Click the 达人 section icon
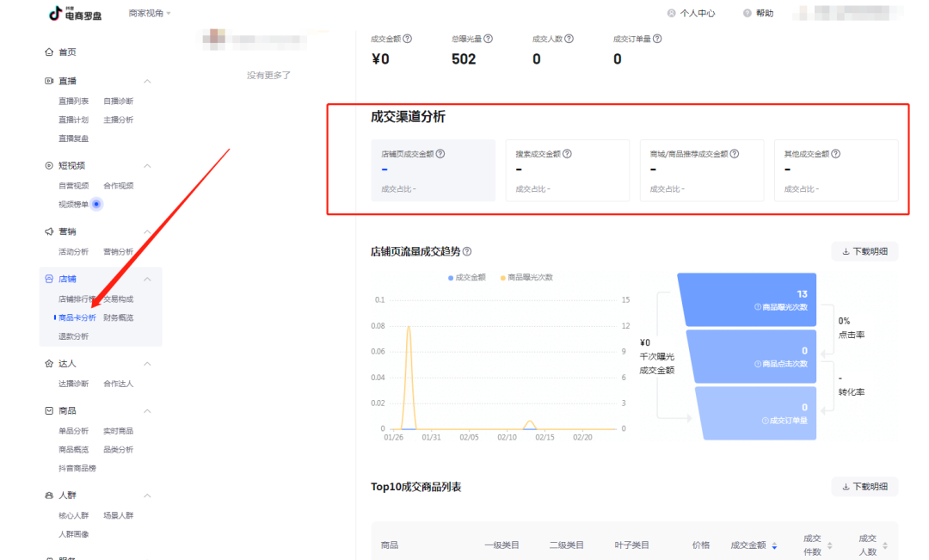 click(48, 363)
